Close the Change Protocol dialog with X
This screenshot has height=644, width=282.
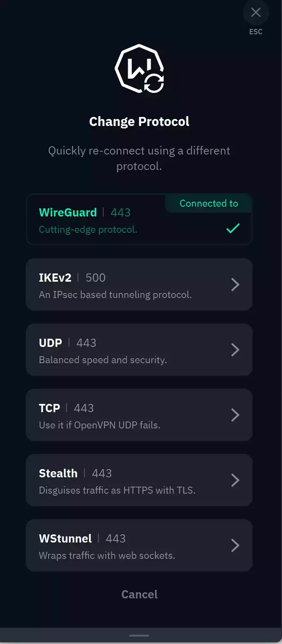[255, 12]
